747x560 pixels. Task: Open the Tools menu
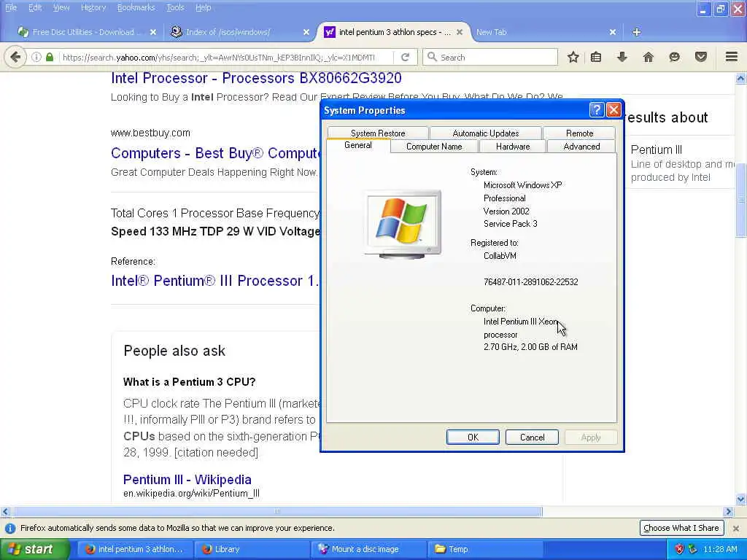click(175, 7)
